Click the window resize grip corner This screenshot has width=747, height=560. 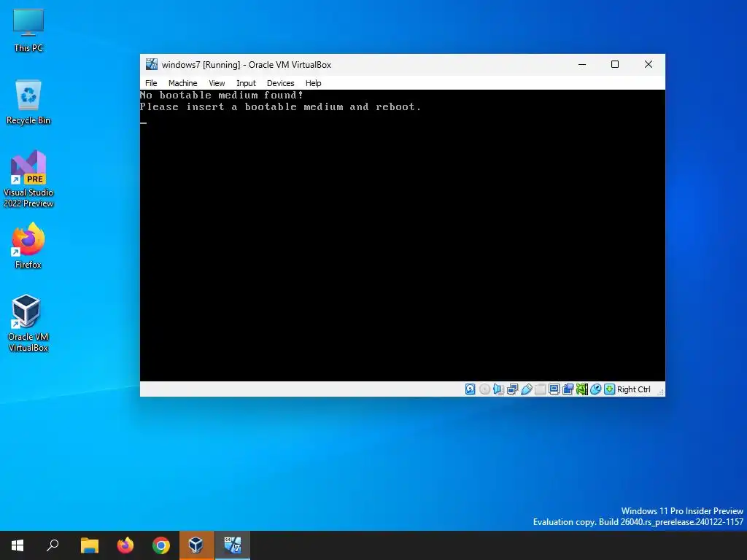click(x=660, y=392)
